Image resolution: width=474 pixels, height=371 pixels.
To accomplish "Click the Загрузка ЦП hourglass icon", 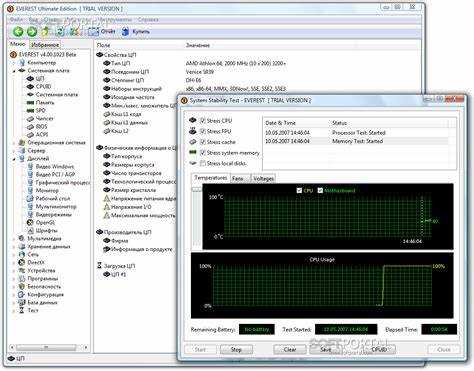I will point(99,266).
